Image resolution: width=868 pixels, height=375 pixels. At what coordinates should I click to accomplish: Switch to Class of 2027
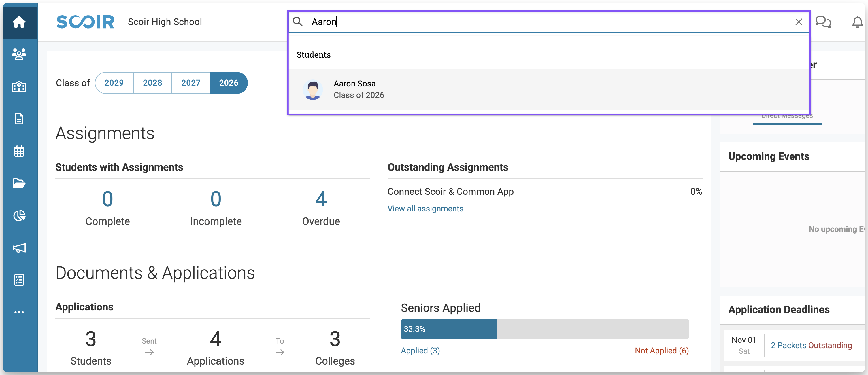pos(191,83)
